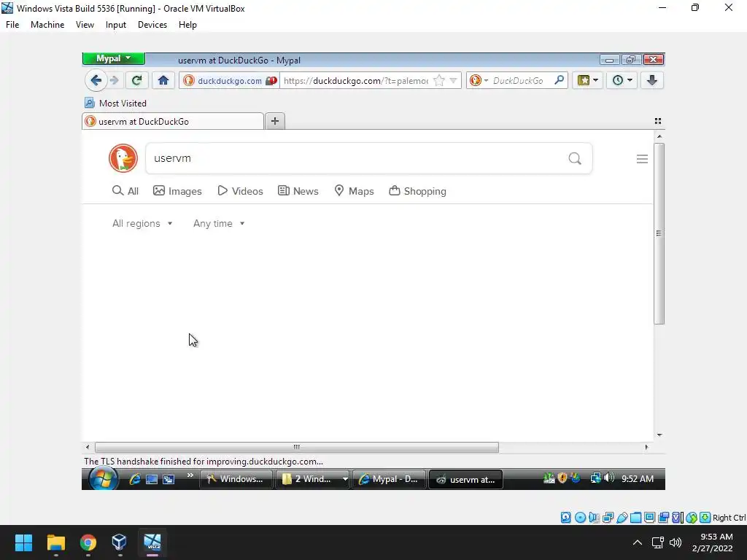
Task: Open the search engine selector dropdown
Action: coord(479,80)
